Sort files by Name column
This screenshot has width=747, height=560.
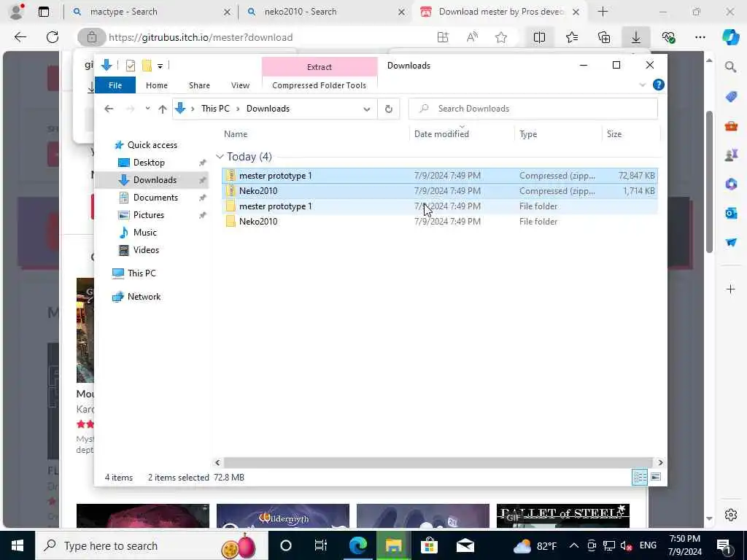click(236, 134)
